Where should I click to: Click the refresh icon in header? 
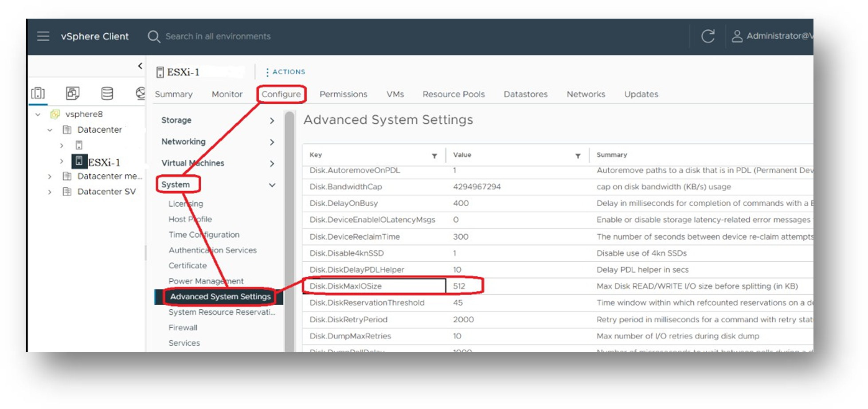pos(708,36)
